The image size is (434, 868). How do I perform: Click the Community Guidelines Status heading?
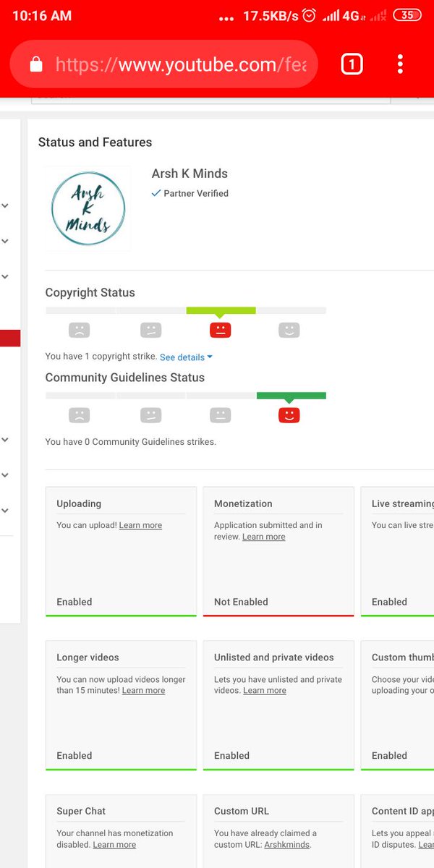[124, 378]
